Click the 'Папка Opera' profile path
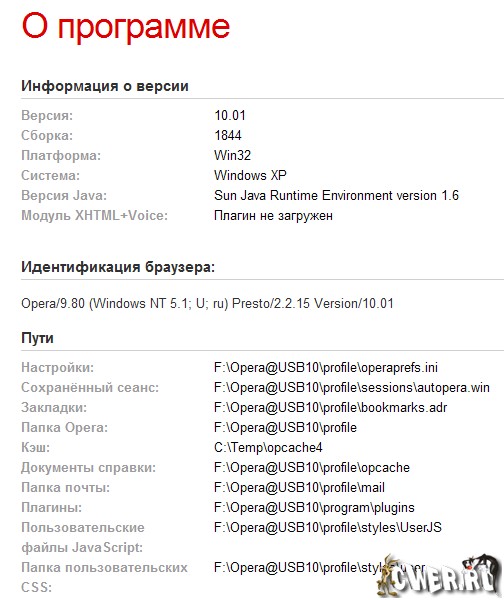The width and height of the screenshot is (504, 600). tap(285, 427)
